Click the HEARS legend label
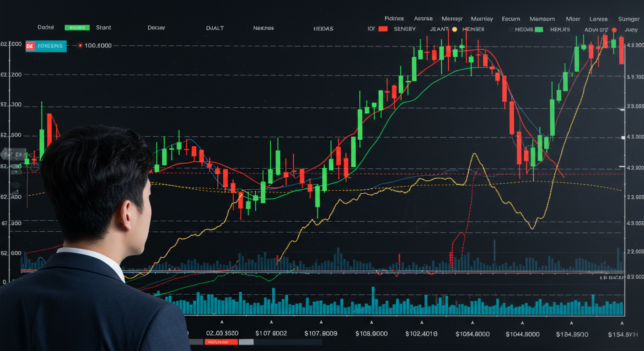 (560, 30)
